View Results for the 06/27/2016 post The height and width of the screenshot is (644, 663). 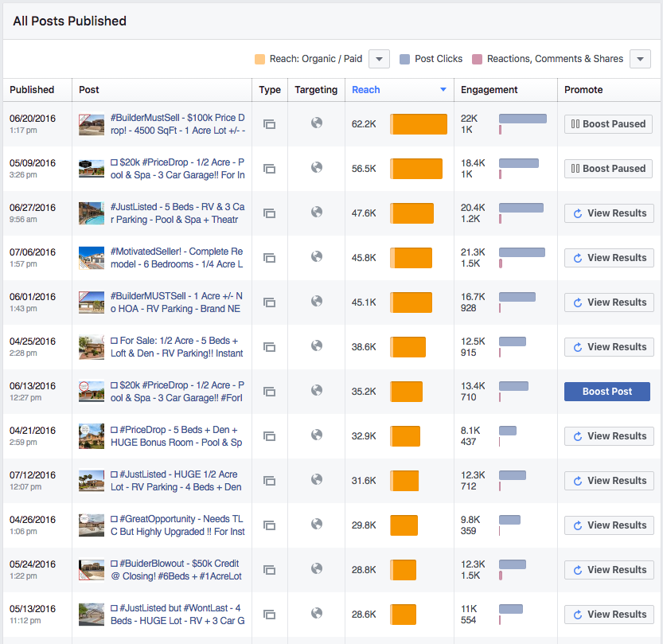tap(609, 213)
